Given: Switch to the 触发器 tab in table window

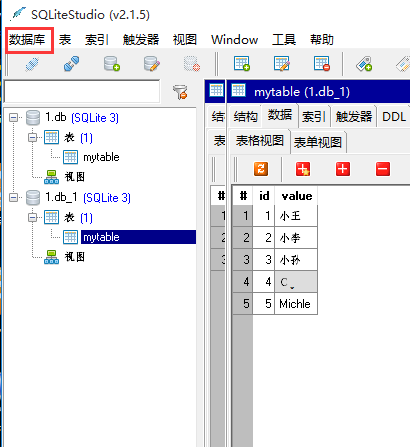Looking at the screenshot, I should tap(354, 117).
